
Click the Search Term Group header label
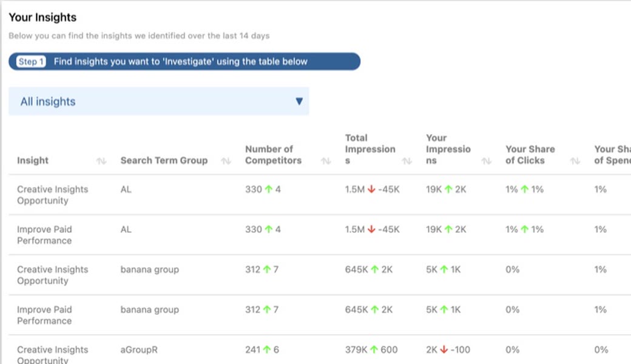pos(164,161)
